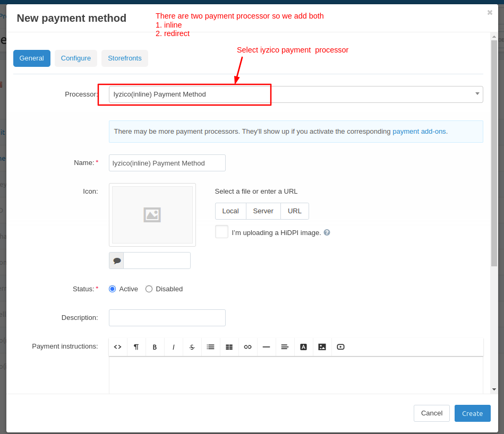Apply italic formatting in editor toolbar
The image size is (504, 434).
pos(173,346)
